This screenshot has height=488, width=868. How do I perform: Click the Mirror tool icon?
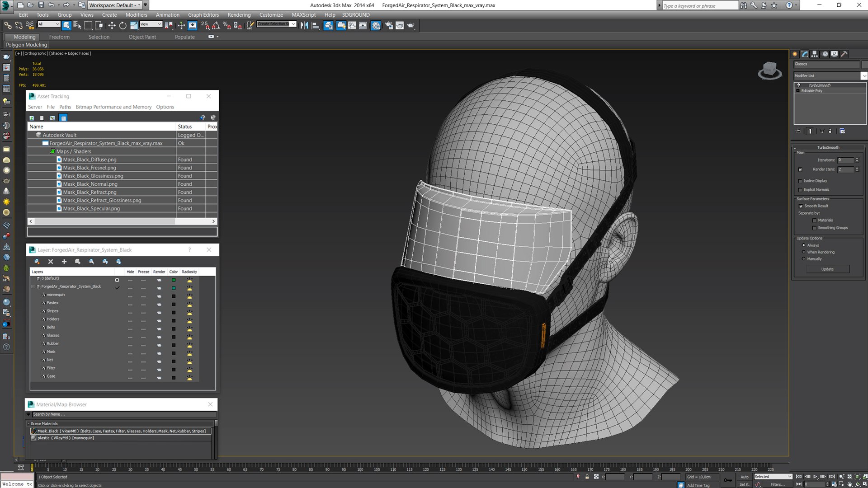[x=304, y=26]
